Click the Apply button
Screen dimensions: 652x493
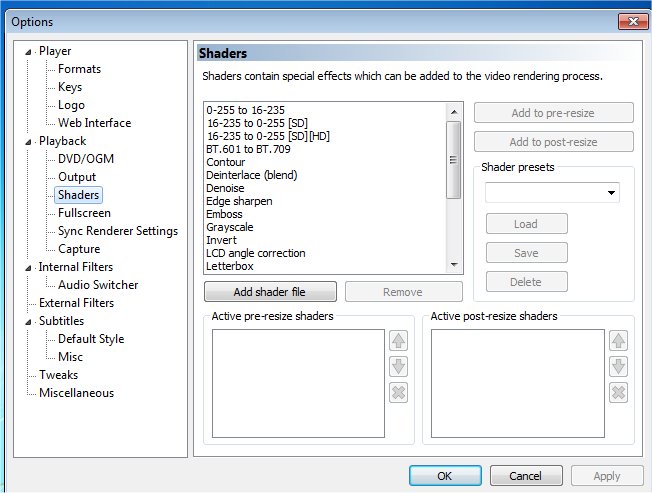click(607, 476)
